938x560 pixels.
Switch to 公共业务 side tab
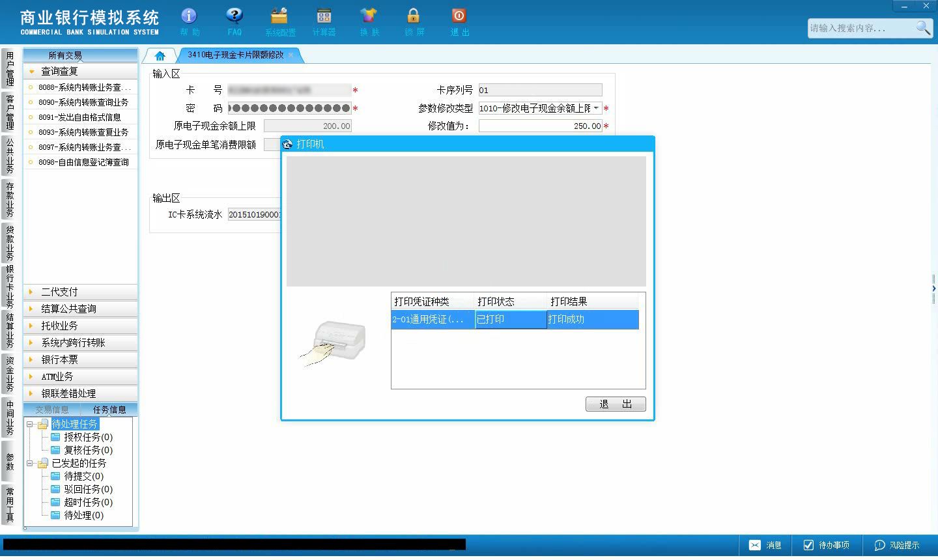[9, 155]
